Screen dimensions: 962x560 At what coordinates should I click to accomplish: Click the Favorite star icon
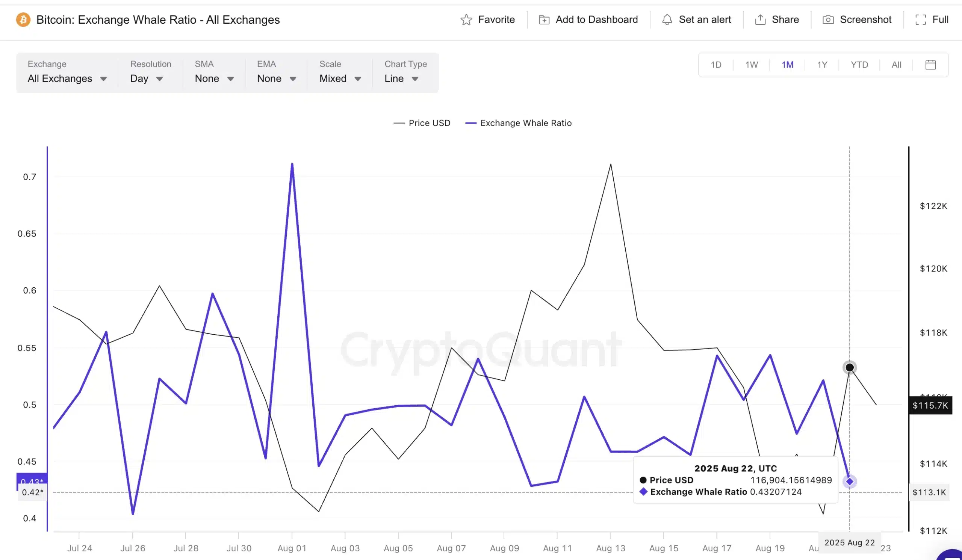[x=466, y=20]
